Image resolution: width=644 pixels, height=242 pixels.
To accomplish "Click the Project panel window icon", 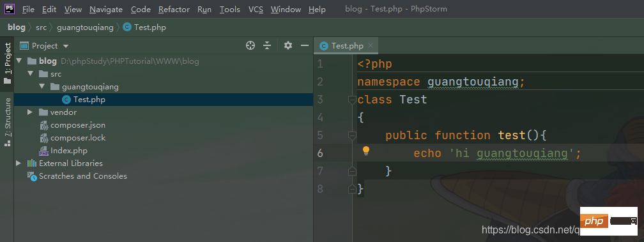I will 24,46.
